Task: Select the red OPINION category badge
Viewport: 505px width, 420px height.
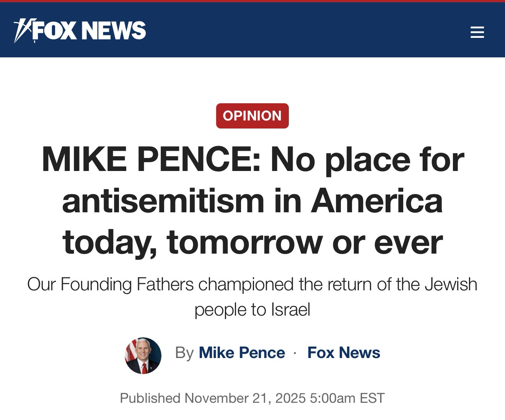Action: point(252,116)
